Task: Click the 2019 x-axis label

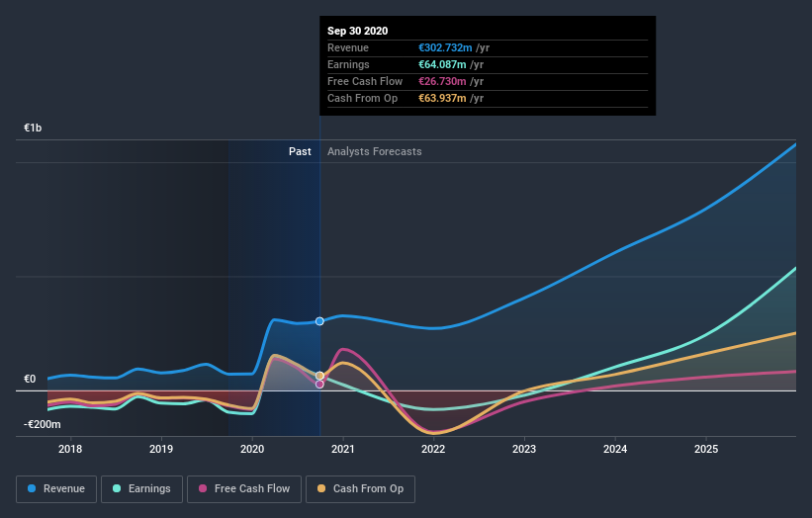Action: pos(161,449)
